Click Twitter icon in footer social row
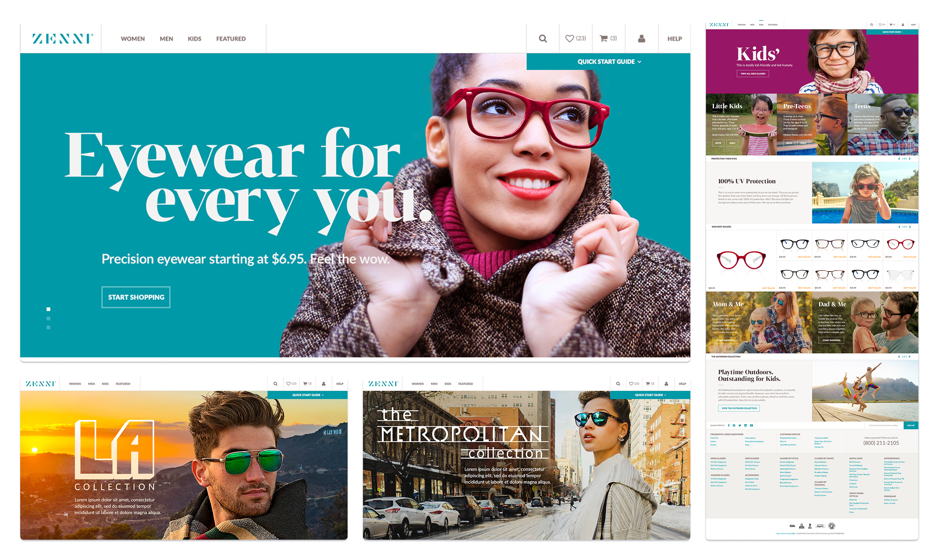Viewport: 939px width, 560px height. pos(740,425)
